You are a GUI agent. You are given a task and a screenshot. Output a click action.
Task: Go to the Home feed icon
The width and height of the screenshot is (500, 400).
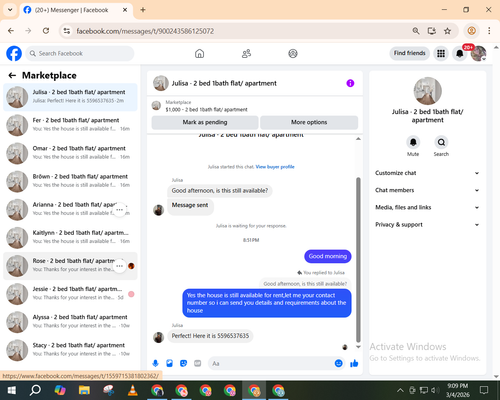(x=199, y=53)
